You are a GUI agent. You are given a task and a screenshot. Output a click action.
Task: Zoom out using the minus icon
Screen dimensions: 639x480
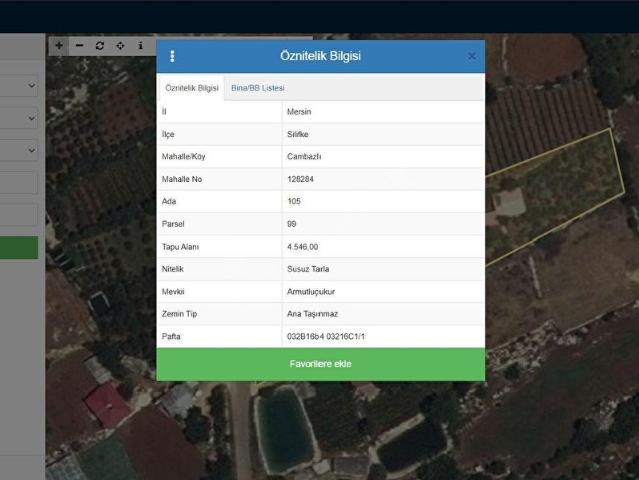point(79,45)
